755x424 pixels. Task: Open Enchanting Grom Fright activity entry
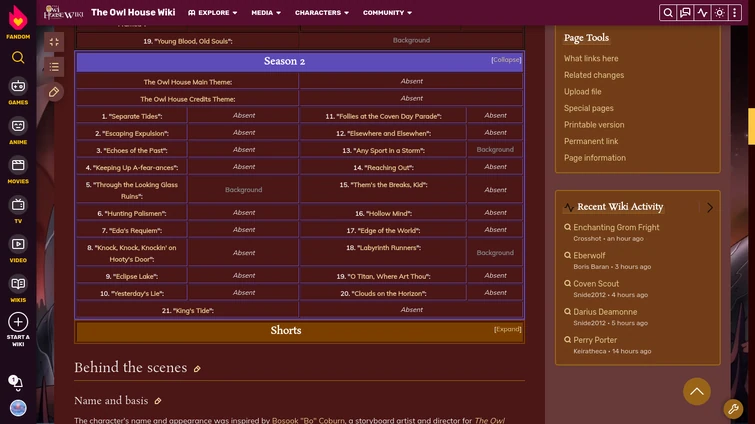tap(616, 228)
